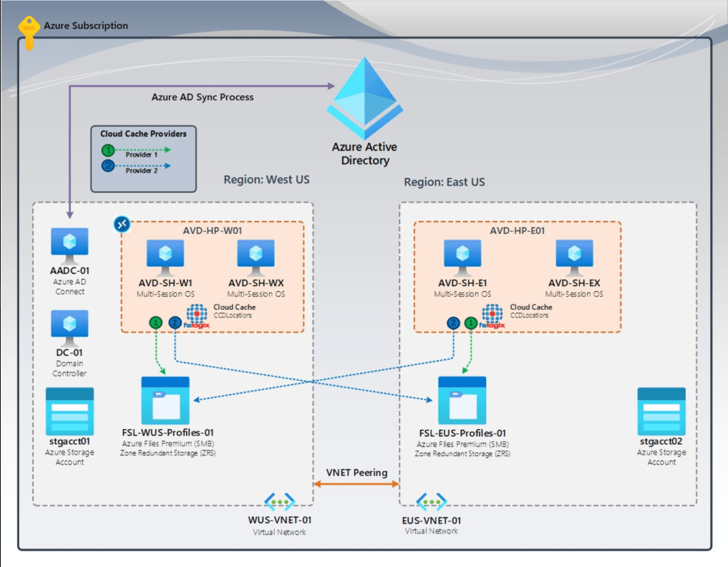Click the remote desktop badge on AVD-HP-W01
The height and width of the screenshot is (567, 728).
pyautogui.click(x=122, y=224)
